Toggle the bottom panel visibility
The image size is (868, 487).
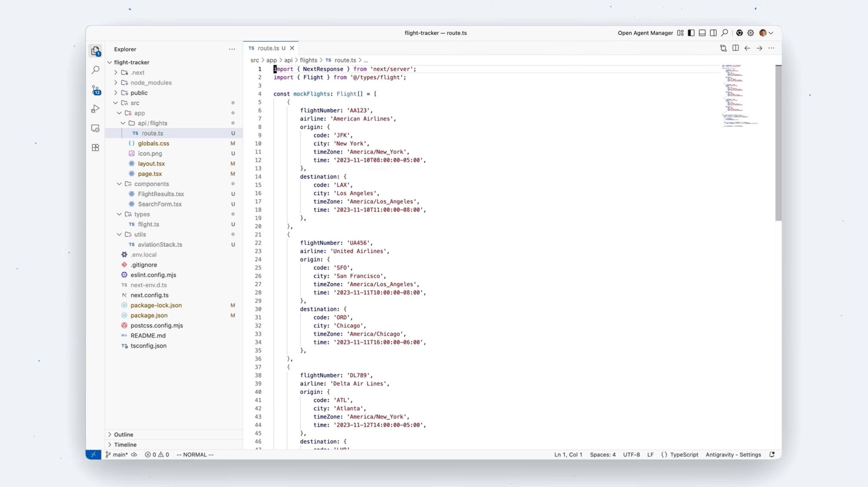pyautogui.click(x=702, y=33)
